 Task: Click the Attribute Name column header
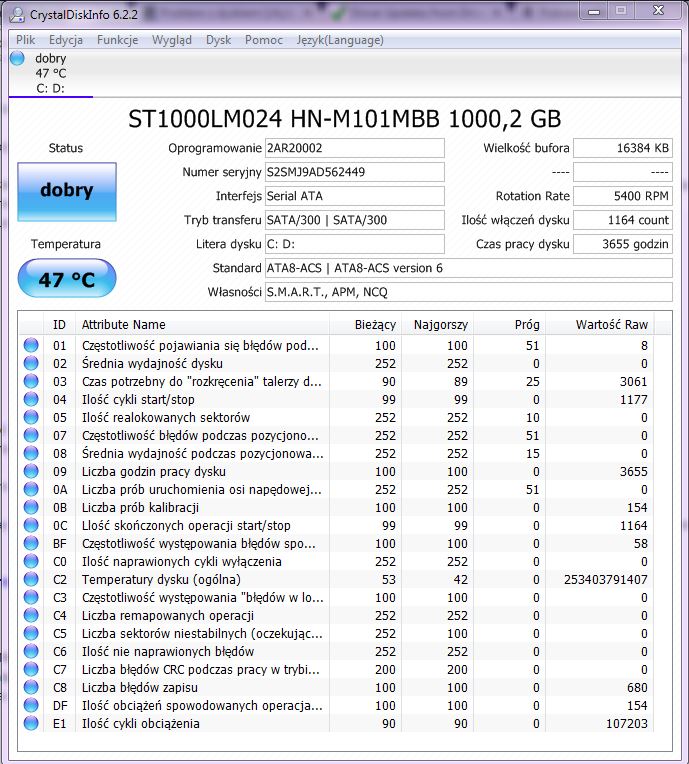(x=202, y=325)
